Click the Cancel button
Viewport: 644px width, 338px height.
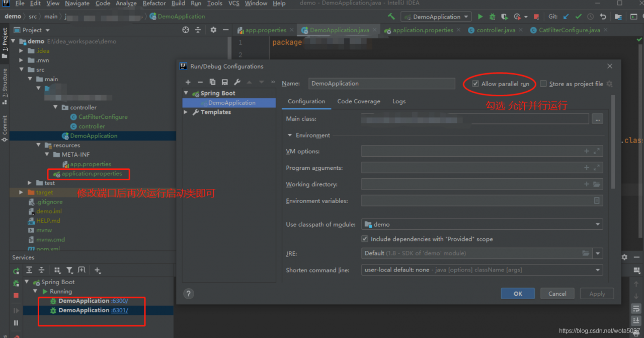557,294
